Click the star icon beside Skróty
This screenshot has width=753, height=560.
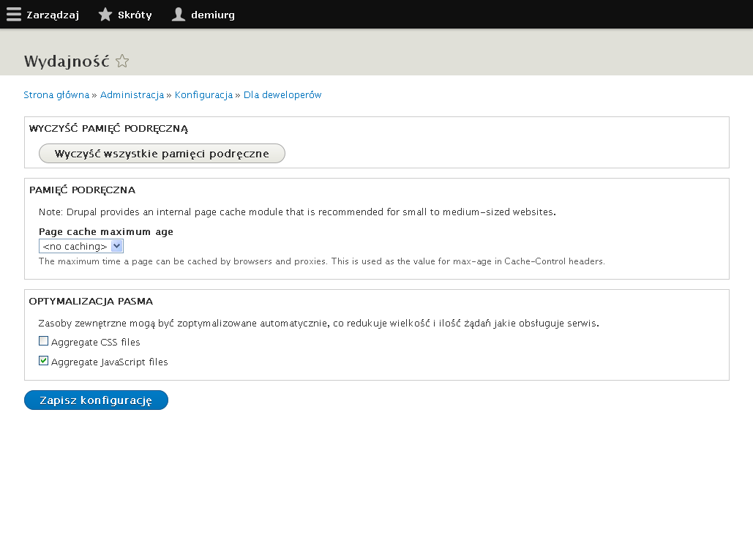click(x=105, y=14)
